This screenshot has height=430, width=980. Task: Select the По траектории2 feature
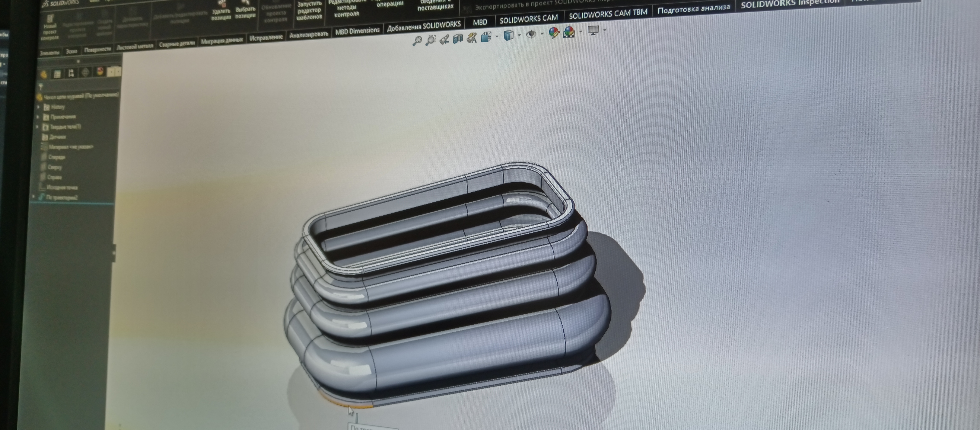tap(58, 197)
